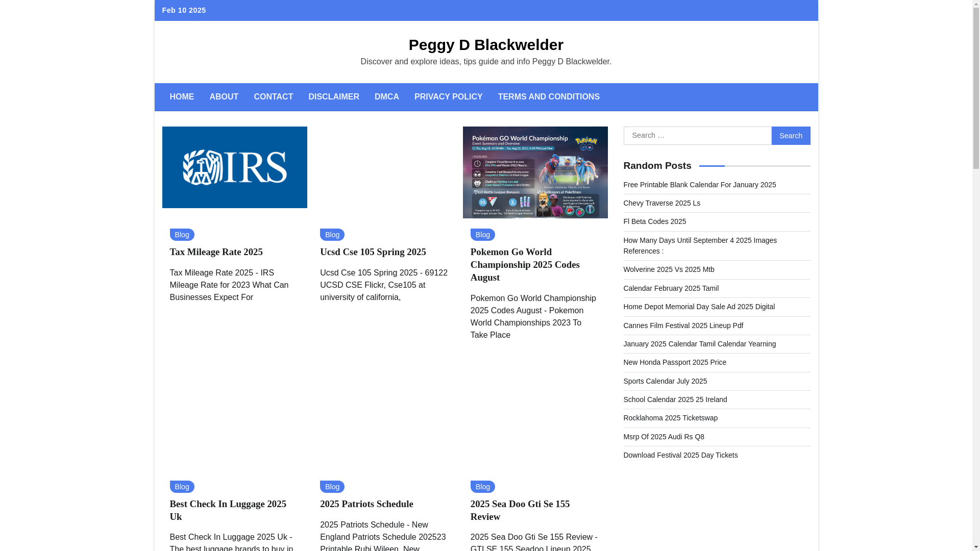Open the DISCLAIMER page

334,97
